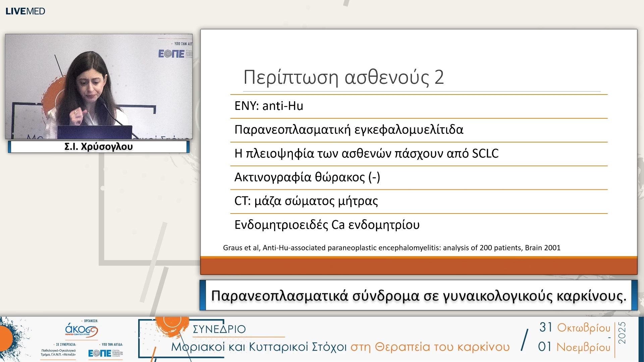Click the ENY: anti-Hu slide line
The width and height of the screenshot is (644, 362).
pos(268,106)
